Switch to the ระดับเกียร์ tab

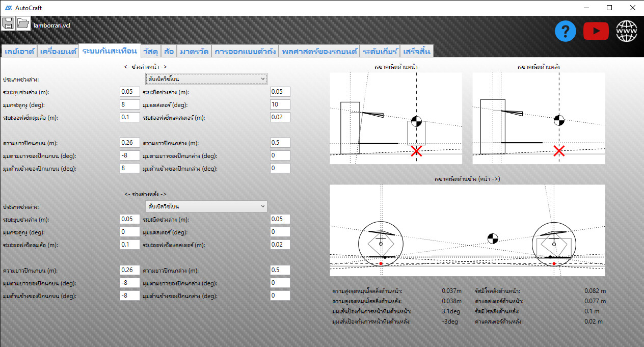tap(380, 51)
